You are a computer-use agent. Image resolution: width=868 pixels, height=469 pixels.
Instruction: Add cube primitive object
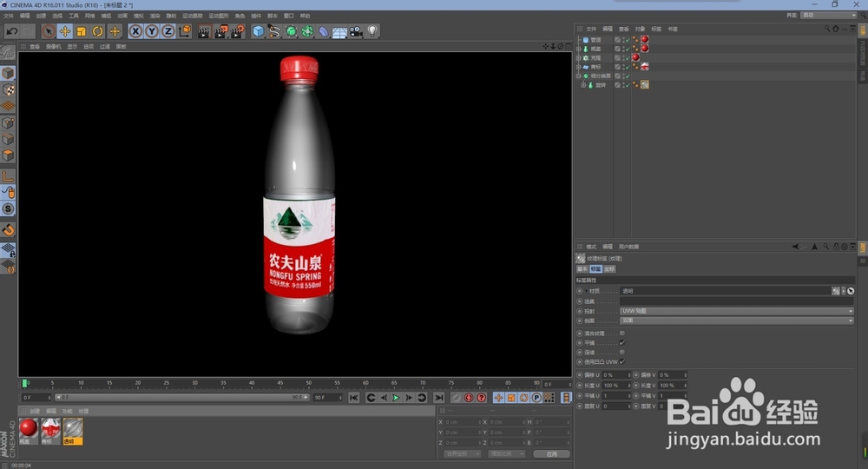[259, 31]
